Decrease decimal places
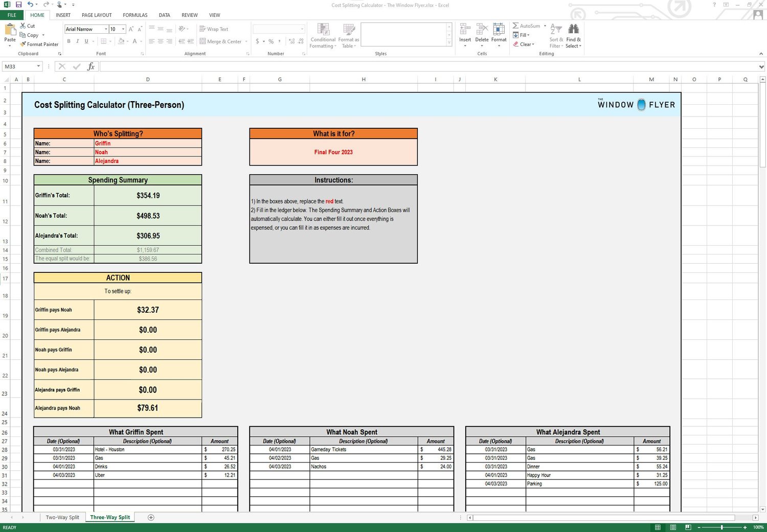The width and height of the screenshot is (767, 532). [x=300, y=41]
